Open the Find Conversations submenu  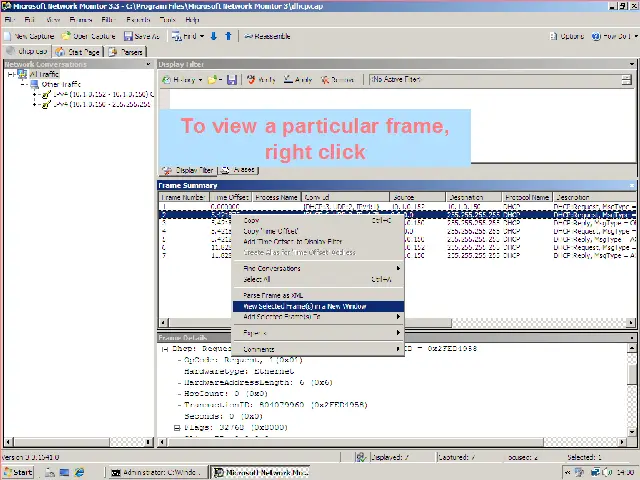(x=318, y=268)
